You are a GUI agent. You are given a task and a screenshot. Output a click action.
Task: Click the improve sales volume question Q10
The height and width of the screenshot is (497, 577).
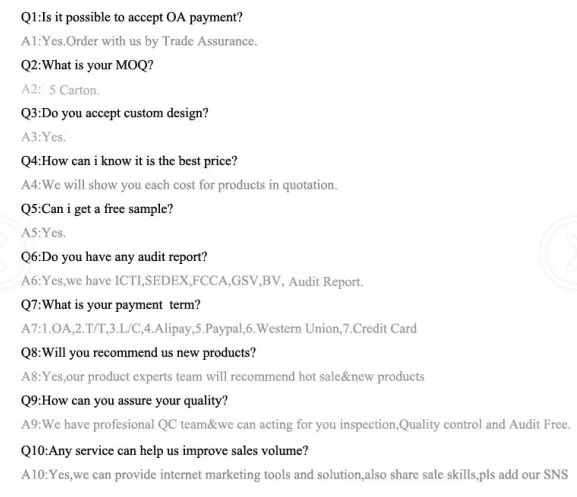(165, 451)
